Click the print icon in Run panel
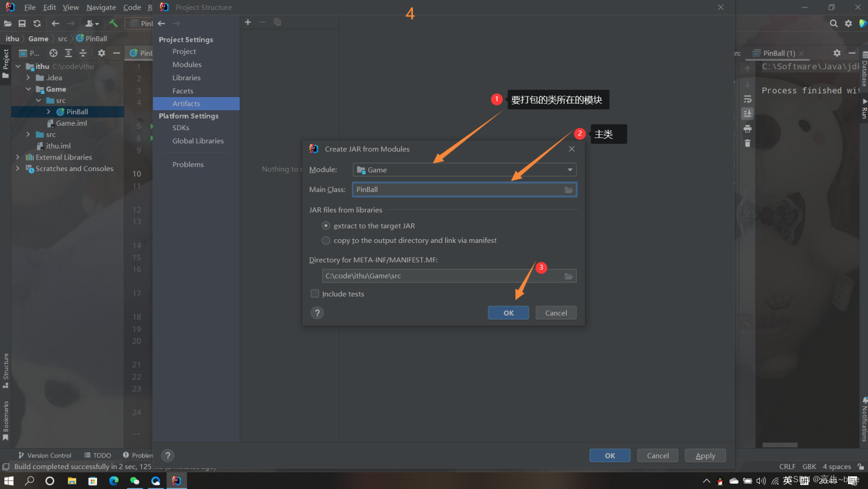868x489 pixels. [x=747, y=129]
